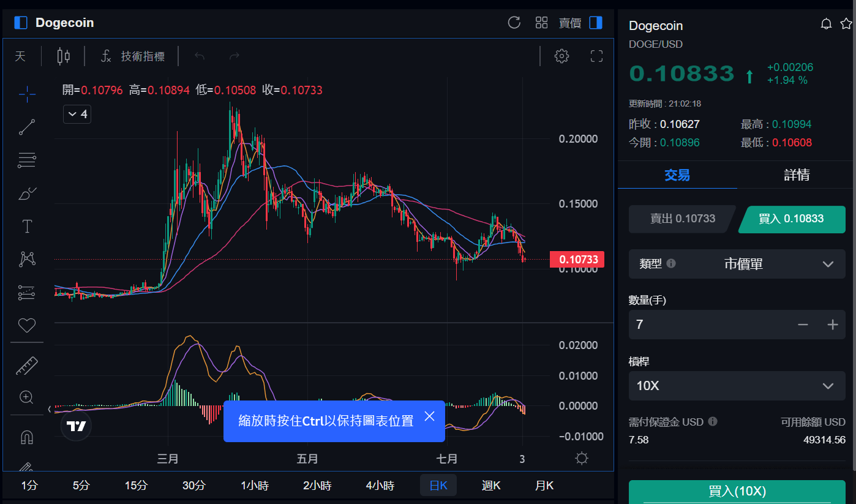Screen dimensions: 856x504
Task: Select the 4小時 timeframe
Action: (x=380, y=486)
